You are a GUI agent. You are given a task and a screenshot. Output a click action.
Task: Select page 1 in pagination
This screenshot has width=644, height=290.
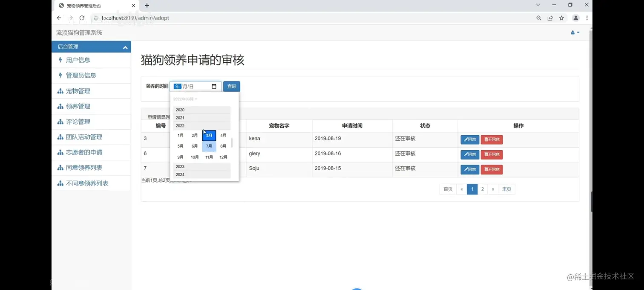472,189
